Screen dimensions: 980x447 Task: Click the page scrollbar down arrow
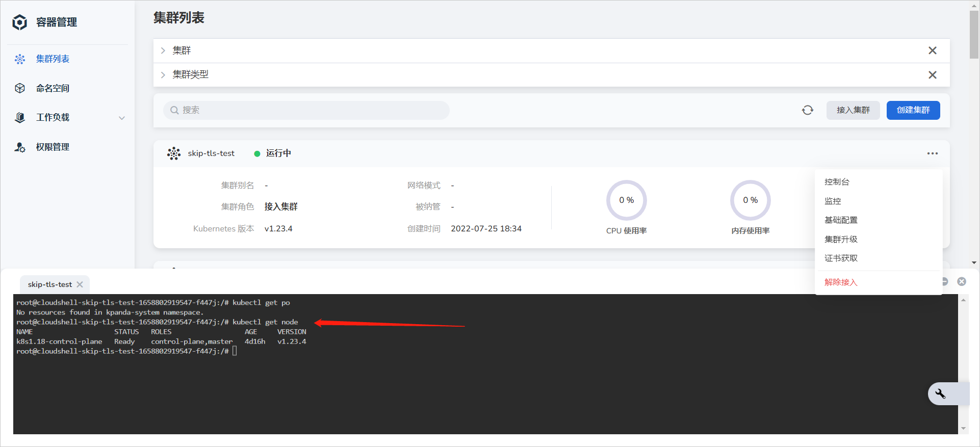click(x=974, y=263)
